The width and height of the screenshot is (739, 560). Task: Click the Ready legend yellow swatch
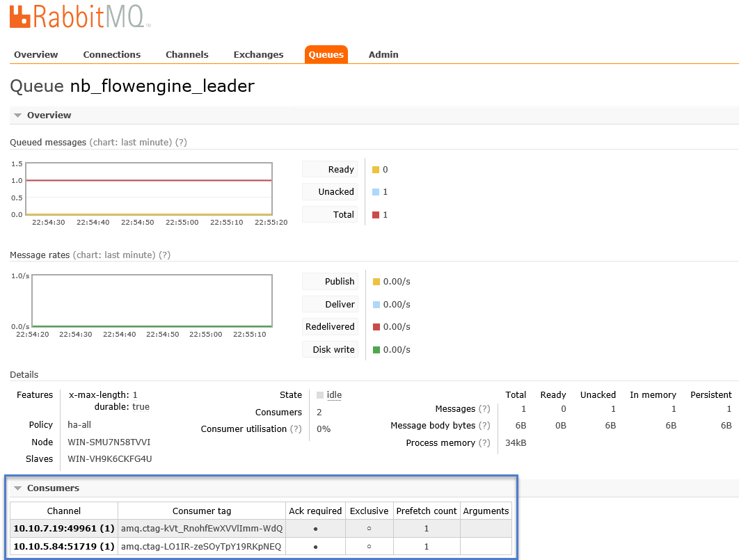[x=376, y=170]
